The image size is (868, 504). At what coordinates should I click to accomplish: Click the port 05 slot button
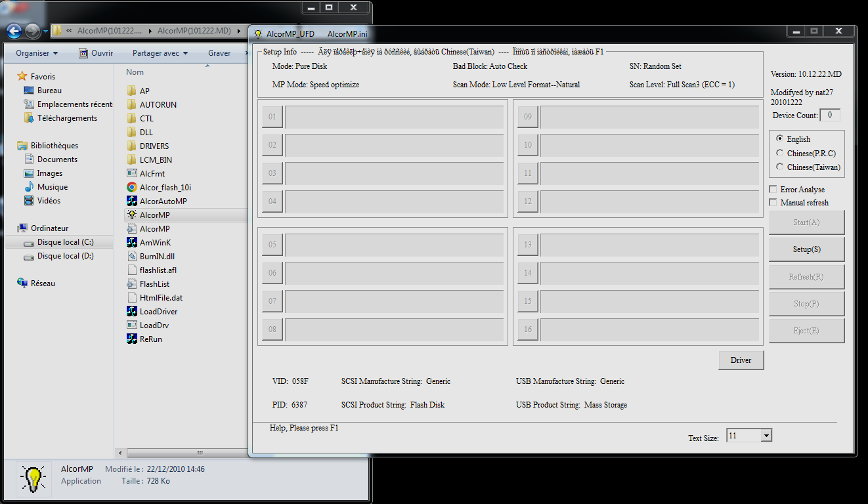272,245
